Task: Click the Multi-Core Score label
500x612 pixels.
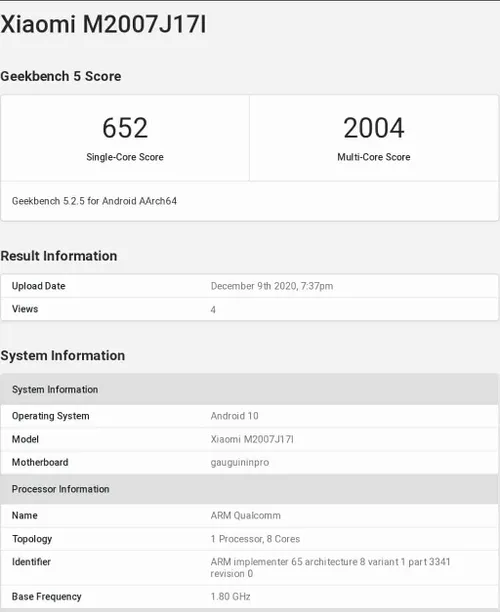Action: pos(374,157)
